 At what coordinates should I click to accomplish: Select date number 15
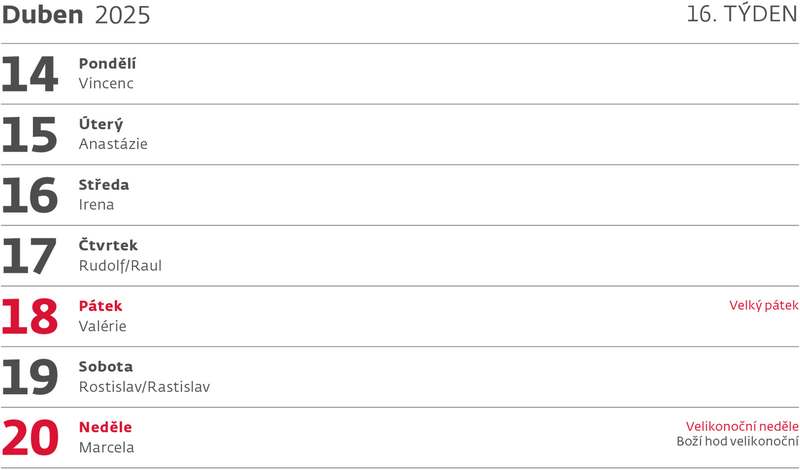[x=30, y=135]
